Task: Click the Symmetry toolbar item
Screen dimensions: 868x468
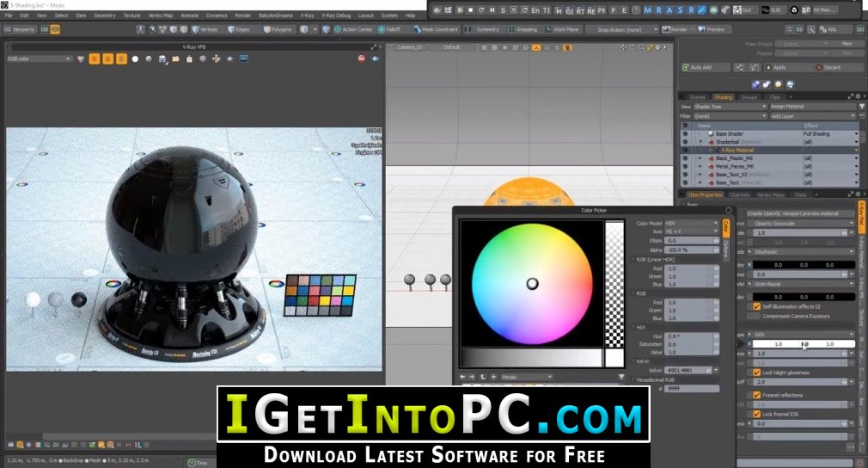Action: click(482, 29)
